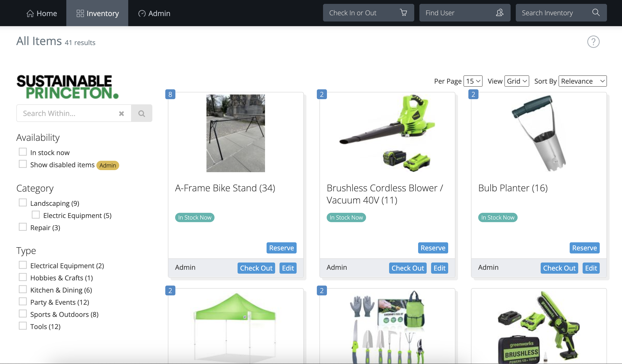Click In Stock Now badge on Bulb Planter
This screenshot has height=364, width=622.
(498, 218)
